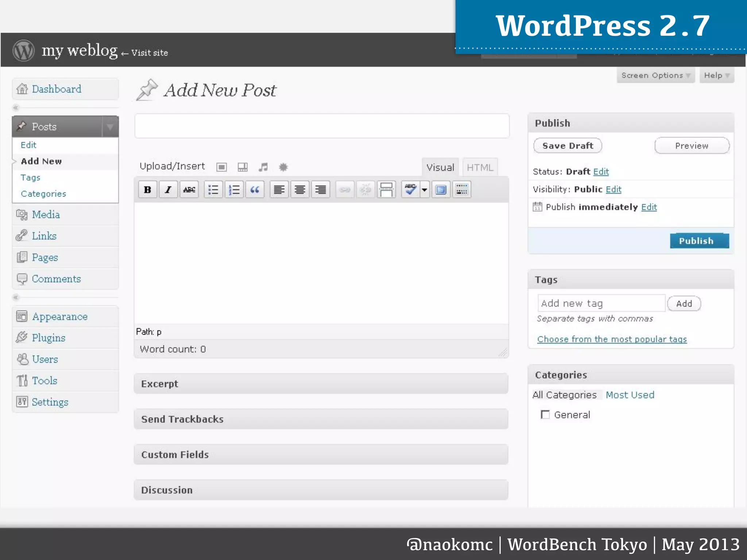Click the Add Media icon
Viewport: 747px width, 560px height.
tap(283, 167)
